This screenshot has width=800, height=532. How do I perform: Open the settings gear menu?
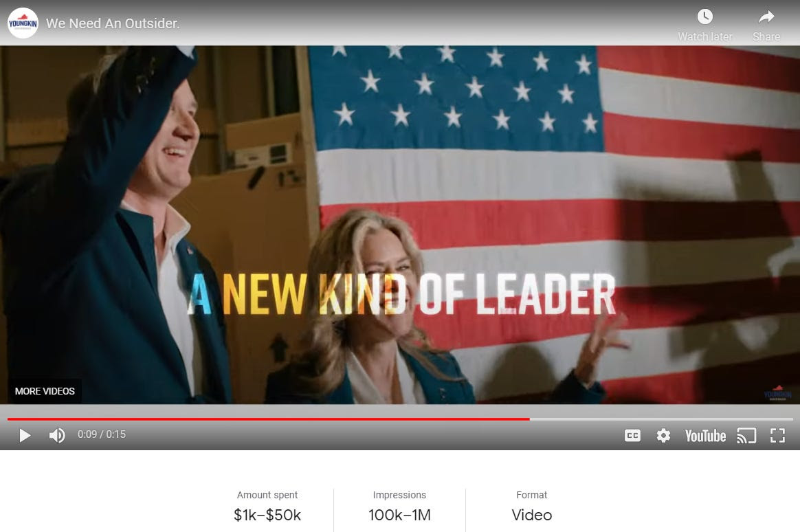[x=663, y=436]
